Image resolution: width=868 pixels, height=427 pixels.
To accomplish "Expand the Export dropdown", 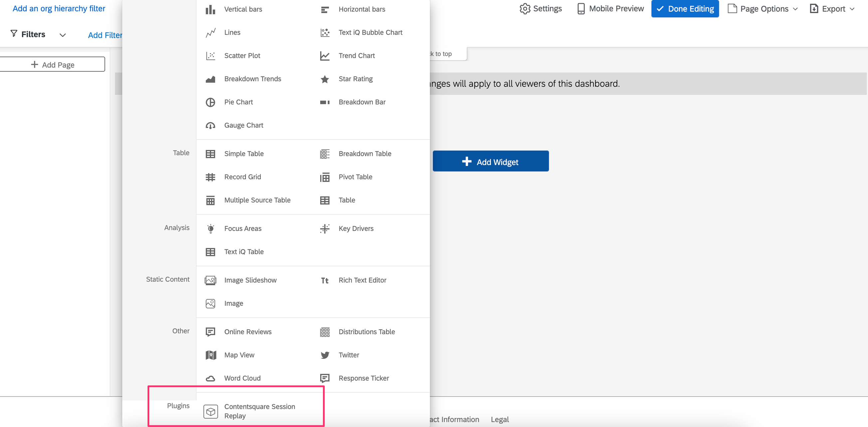I will (x=832, y=8).
